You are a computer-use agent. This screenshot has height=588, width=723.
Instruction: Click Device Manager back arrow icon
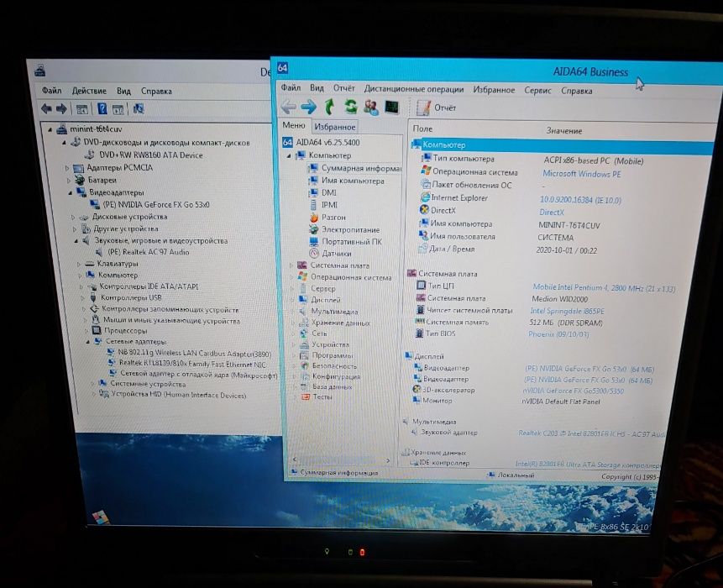click(46, 109)
